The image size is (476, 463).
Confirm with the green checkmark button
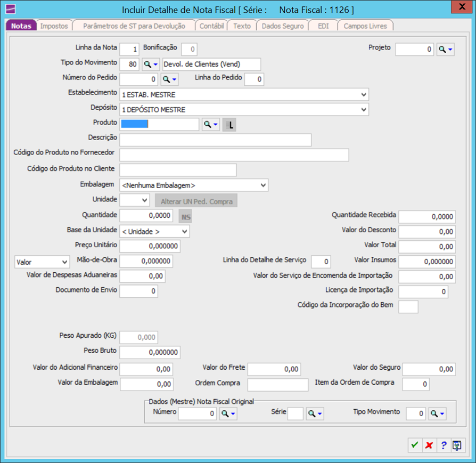pos(415,445)
